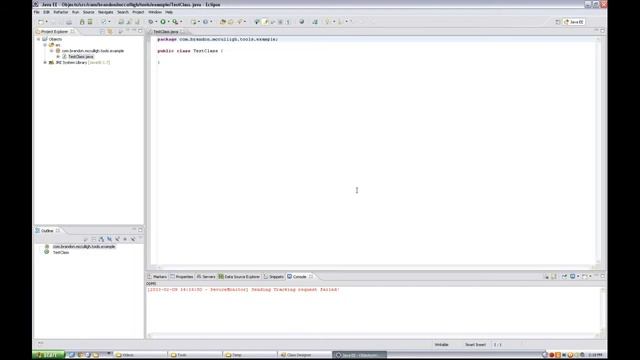Switch to the Servers tab
The width and height of the screenshot is (640, 360).
click(206, 277)
